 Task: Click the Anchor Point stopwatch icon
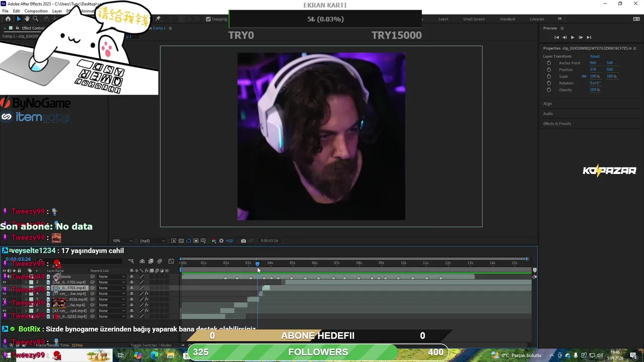[549, 63]
